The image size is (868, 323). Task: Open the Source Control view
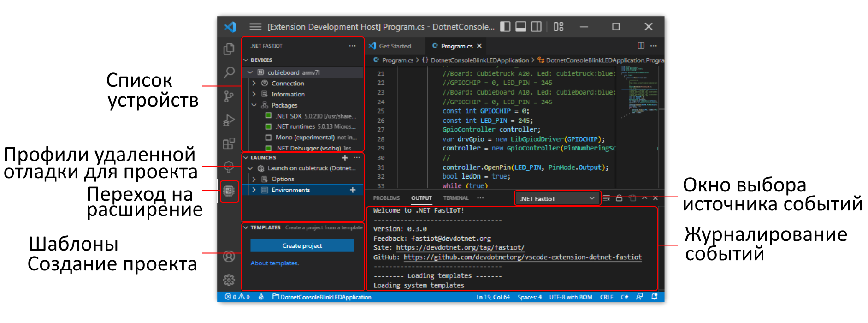coord(229,96)
